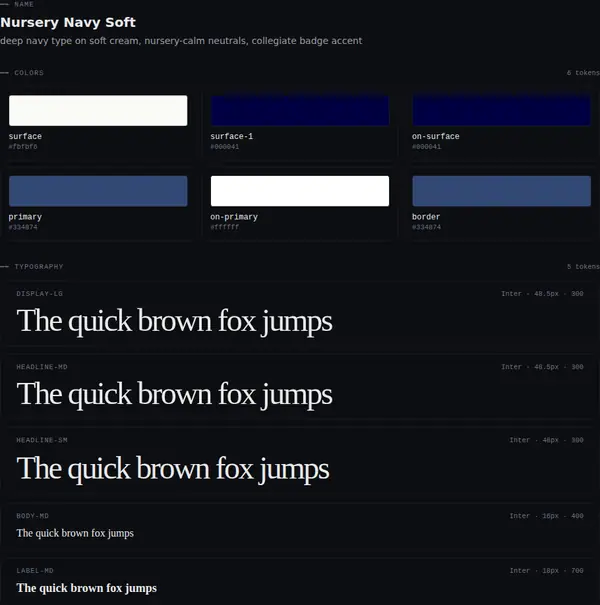The height and width of the screenshot is (605, 600).
Task: Click the 'LABEL-MD' token label
Action: click(x=35, y=571)
